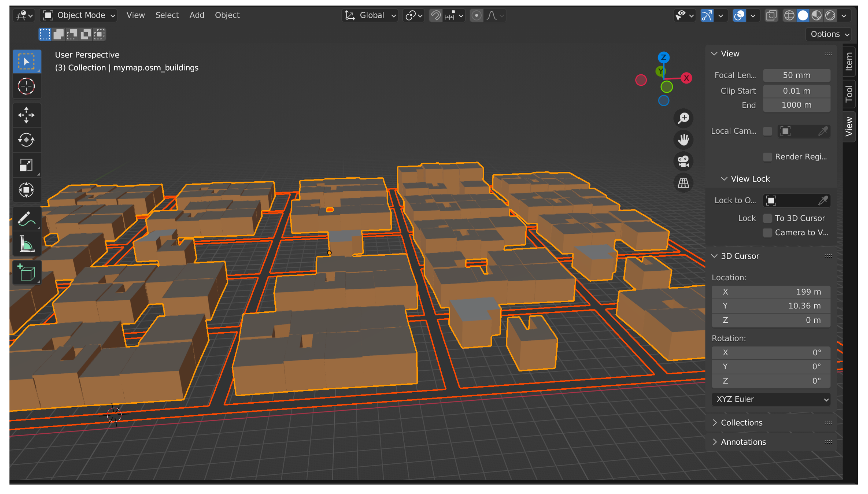Enable Camera to View lock checkbox

coord(767,232)
